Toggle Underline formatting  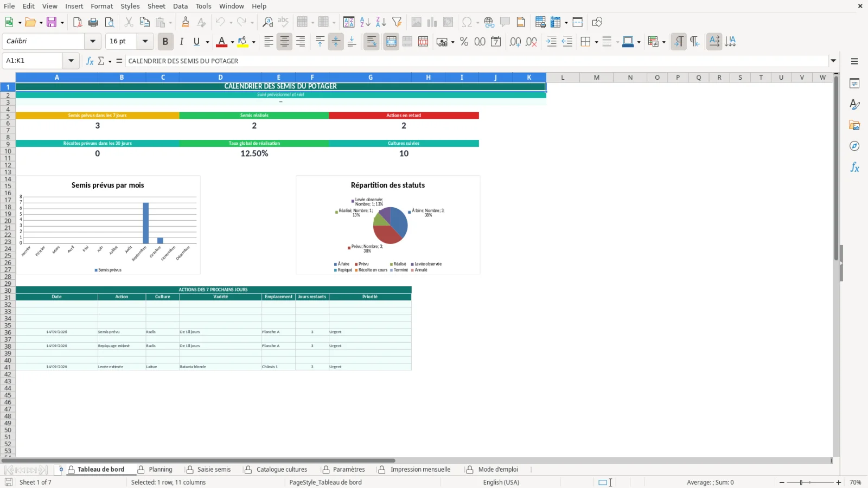pos(196,42)
